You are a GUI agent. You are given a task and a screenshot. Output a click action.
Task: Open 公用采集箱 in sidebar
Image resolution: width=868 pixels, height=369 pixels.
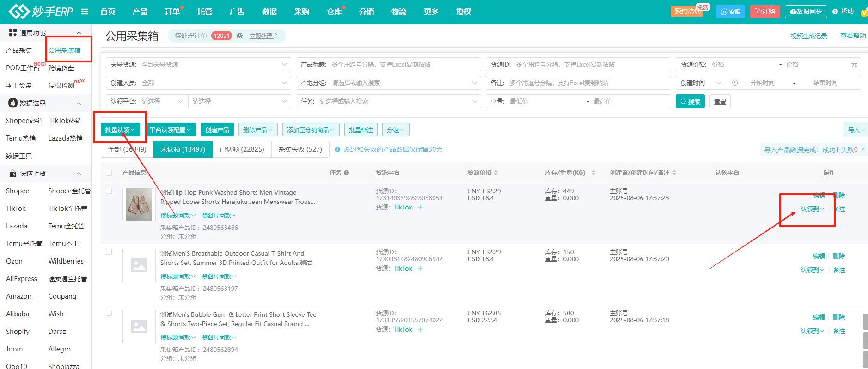click(65, 50)
